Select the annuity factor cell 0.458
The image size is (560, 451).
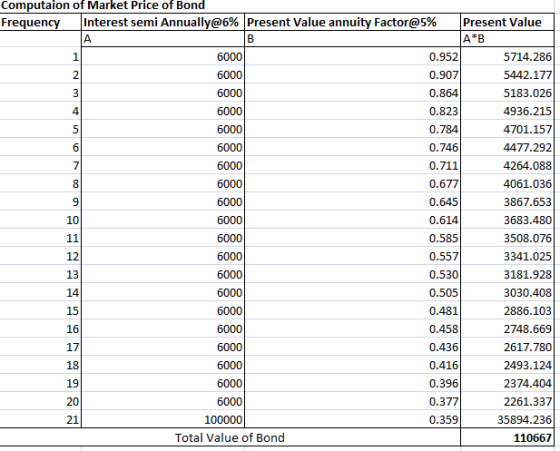click(352, 329)
